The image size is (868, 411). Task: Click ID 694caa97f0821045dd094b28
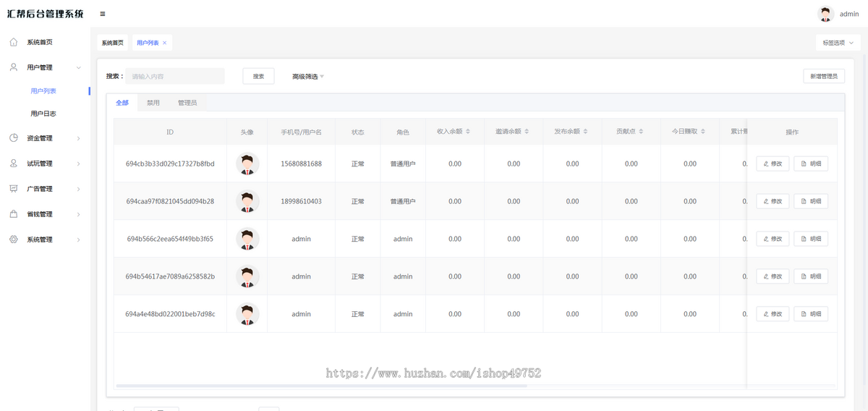170,201
